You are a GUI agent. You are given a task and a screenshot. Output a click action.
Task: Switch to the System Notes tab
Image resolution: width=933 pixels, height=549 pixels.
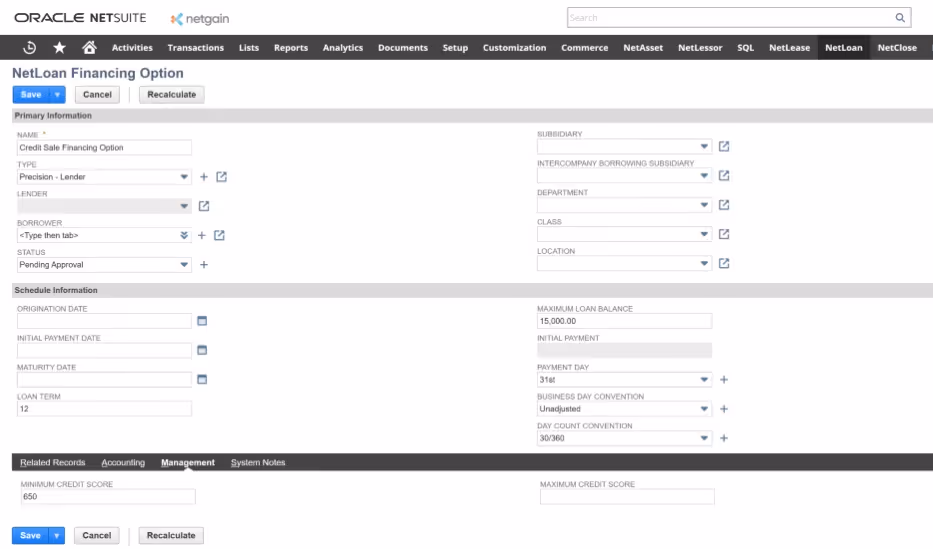click(x=258, y=463)
